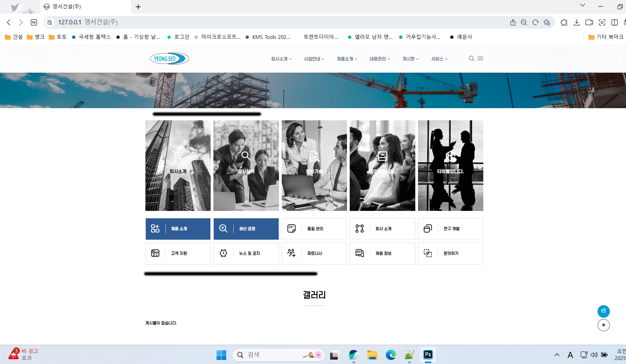This screenshot has height=364, width=626.
Task: Expand the 서비스 navigation dropdown
Action: 439,59
